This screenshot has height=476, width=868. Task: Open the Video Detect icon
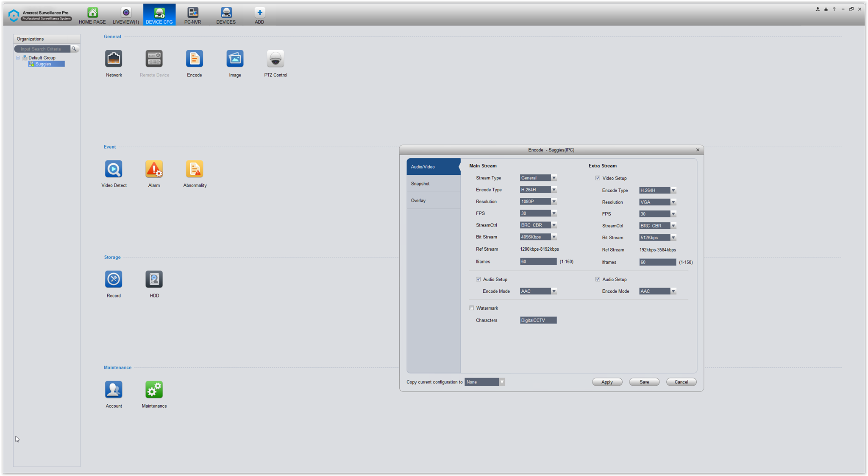(114, 169)
